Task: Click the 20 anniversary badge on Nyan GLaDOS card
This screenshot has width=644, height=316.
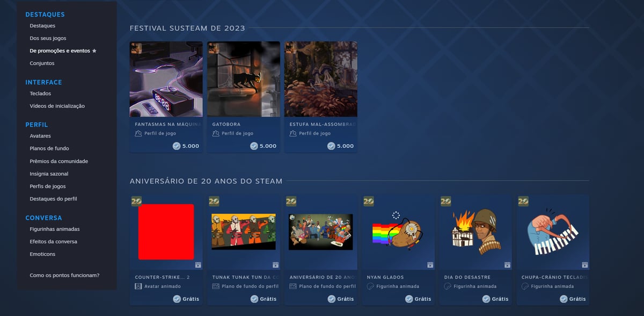Action: (368, 201)
